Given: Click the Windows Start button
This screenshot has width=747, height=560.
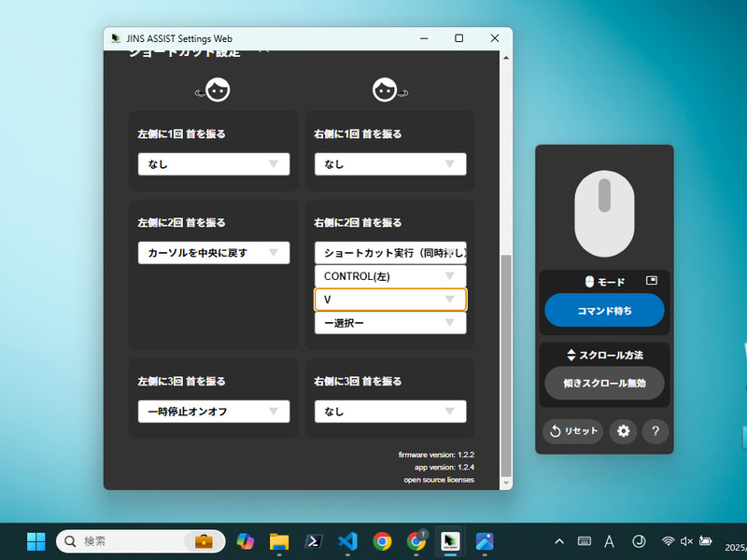Looking at the screenshot, I should 35,541.
